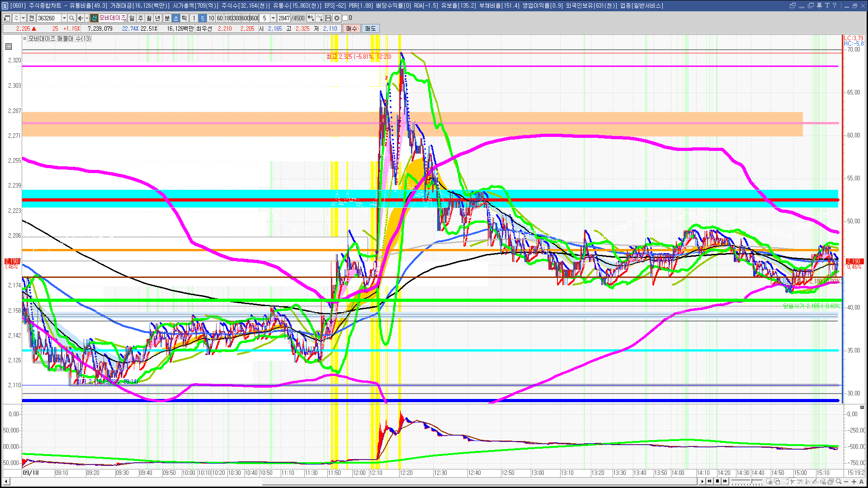Toggle the D checkbox in toolbar
The width and height of the screenshot is (868, 488).
345,18
